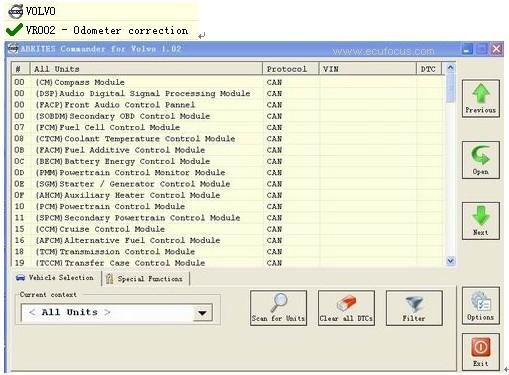The width and height of the screenshot is (509, 375).
Task: Click the units list scrollbar thumb
Action: click(x=450, y=88)
